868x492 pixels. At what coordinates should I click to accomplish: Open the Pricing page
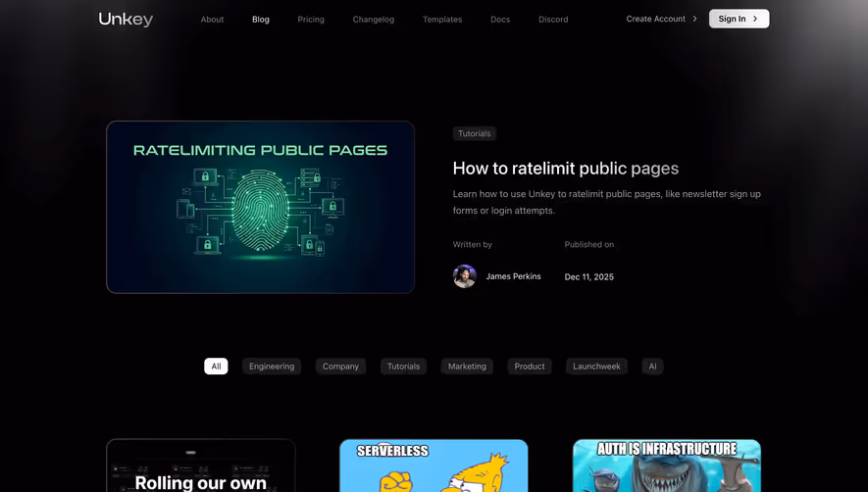point(311,20)
